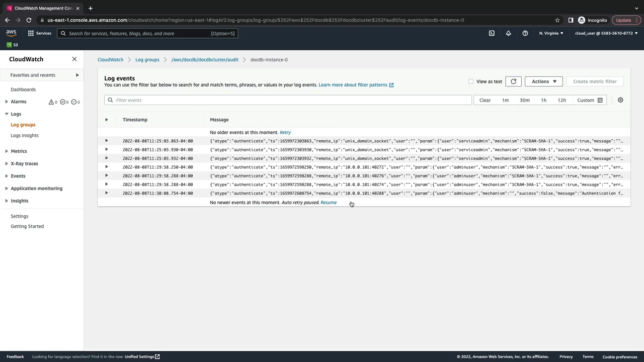Open Logs Insights
The width and height of the screenshot is (644, 362).
click(25, 135)
